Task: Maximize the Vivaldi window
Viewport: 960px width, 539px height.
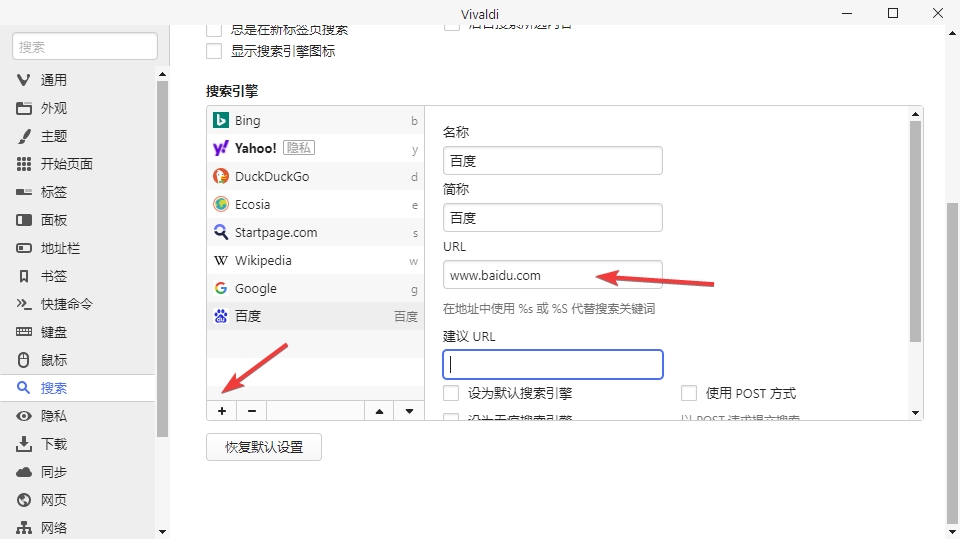Action: [893, 13]
